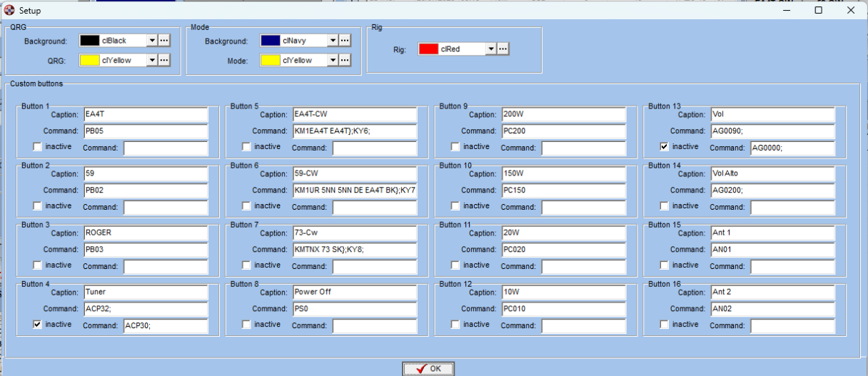The height and width of the screenshot is (376, 868).
Task: Click Button 5 Caption field EA4T-CW
Action: pos(354,114)
